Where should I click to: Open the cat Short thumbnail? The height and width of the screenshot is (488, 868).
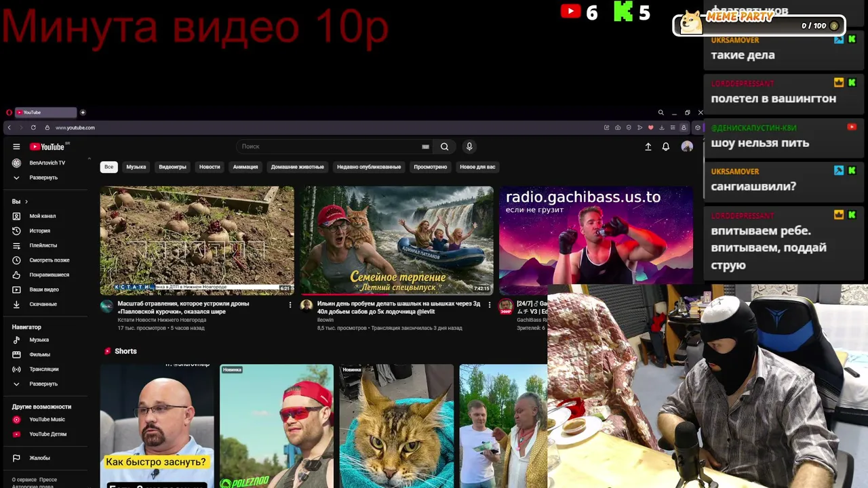click(x=397, y=426)
